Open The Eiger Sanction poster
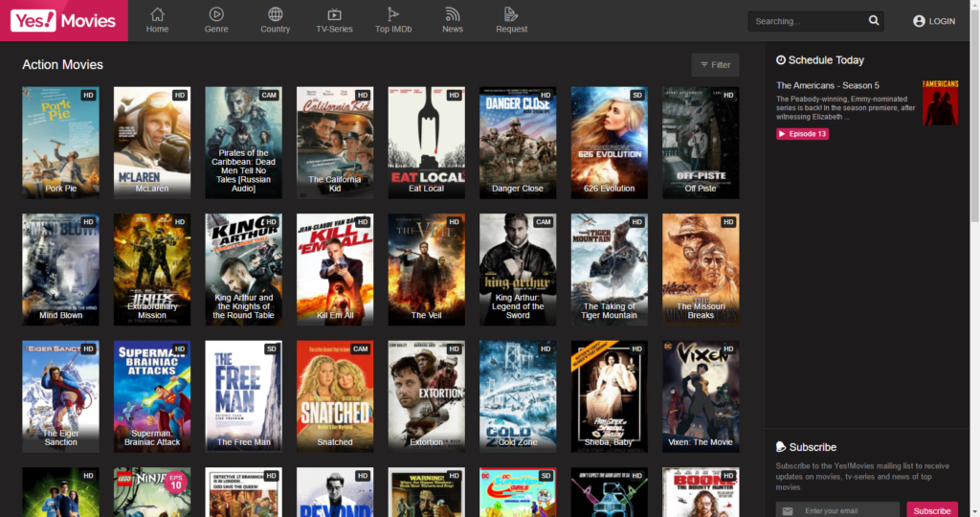Image resolution: width=980 pixels, height=517 pixels. coord(60,396)
